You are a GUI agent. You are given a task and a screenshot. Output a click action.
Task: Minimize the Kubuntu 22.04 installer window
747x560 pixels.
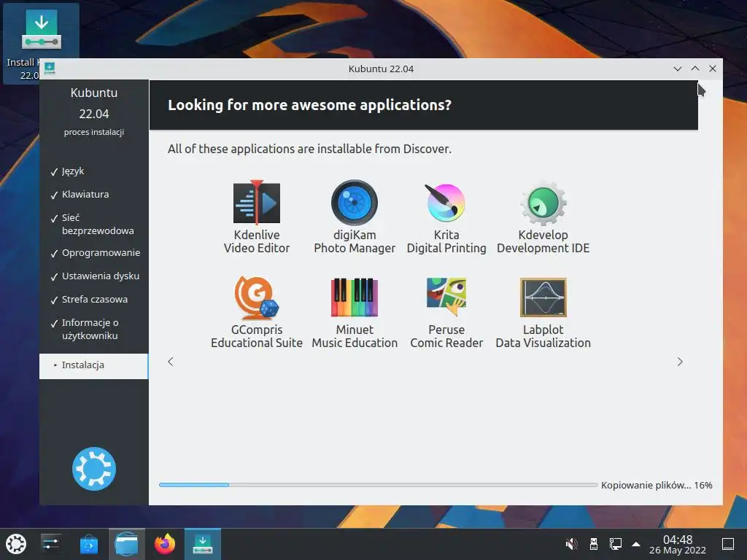[678, 69]
